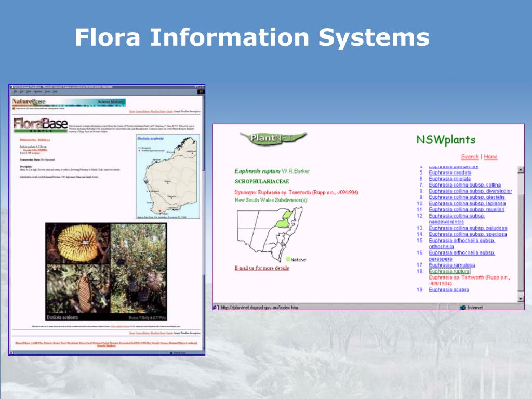Open Euphrasia collina subsp. diversicolor link
Image resolution: width=532 pixels, height=399 pixels.
(470, 191)
